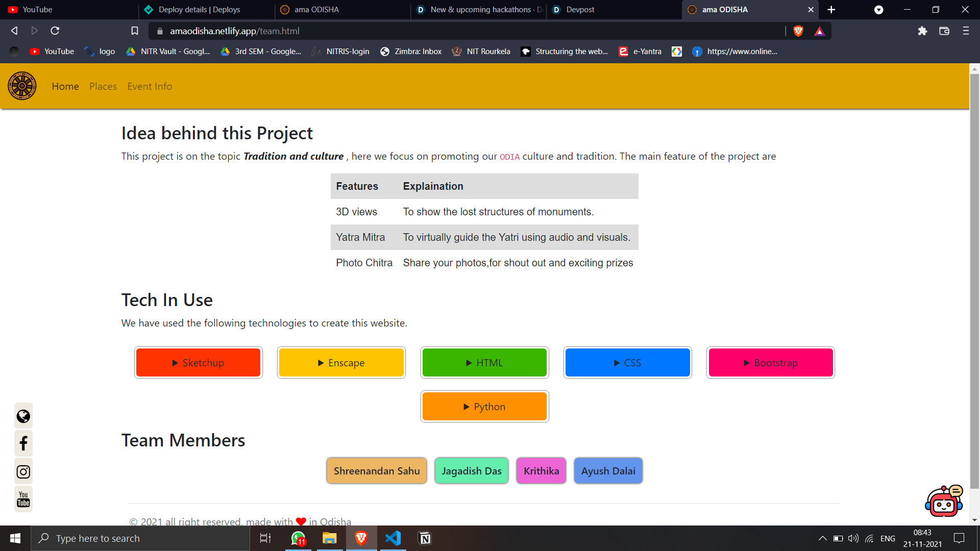Screen dimensions: 980x551
Task: Click the Krithika team member button
Action: click(x=541, y=471)
